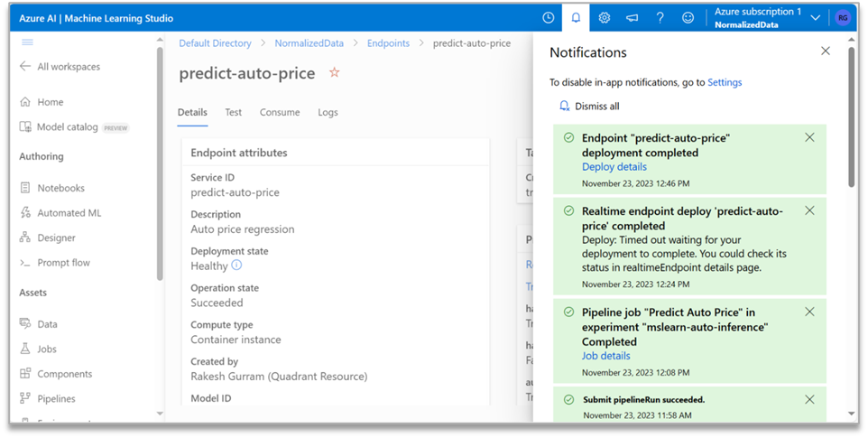Click the Prompt flow icon
The image size is (868, 438).
(x=25, y=263)
